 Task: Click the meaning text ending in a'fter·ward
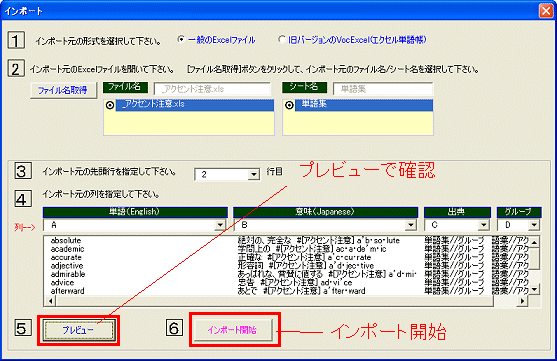point(301,291)
